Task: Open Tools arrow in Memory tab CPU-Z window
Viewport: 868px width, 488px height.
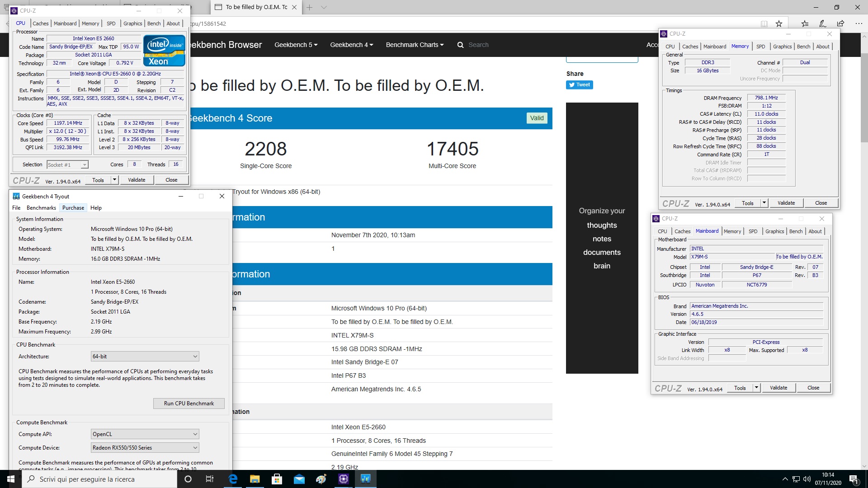Action: click(764, 203)
